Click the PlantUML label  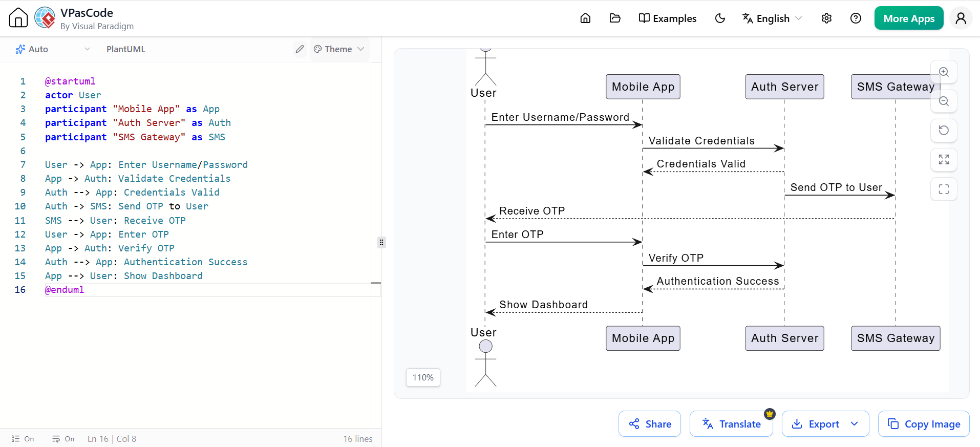pyautogui.click(x=126, y=49)
